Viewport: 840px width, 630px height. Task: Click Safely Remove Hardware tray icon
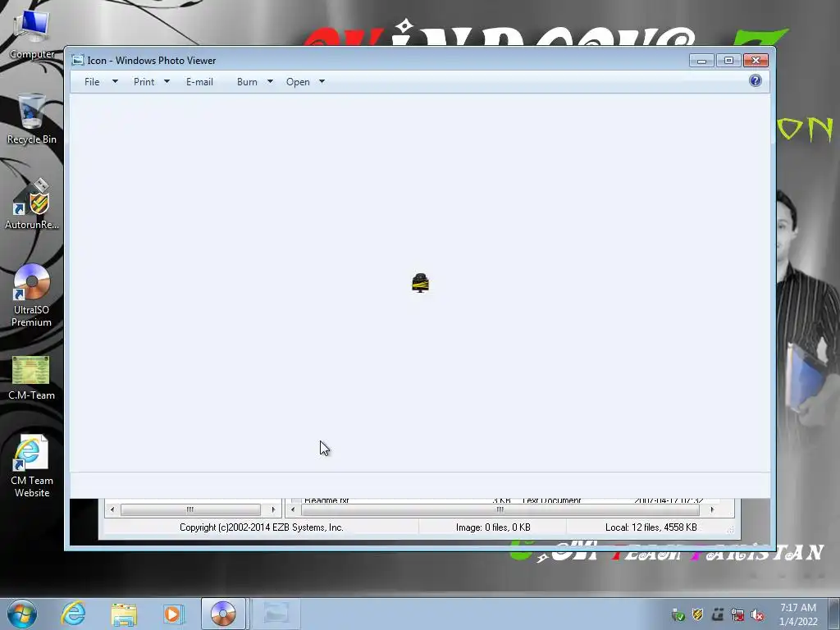pyautogui.click(x=678, y=614)
